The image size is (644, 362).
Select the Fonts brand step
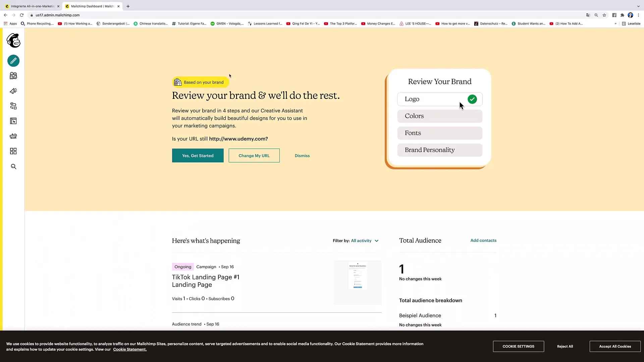click(440, 133)
